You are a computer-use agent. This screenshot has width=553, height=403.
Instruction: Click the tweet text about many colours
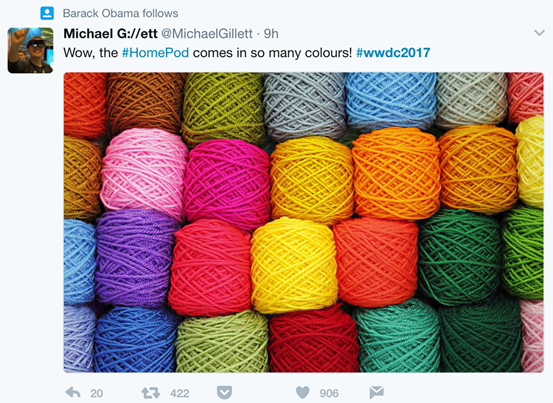[247, 53]
